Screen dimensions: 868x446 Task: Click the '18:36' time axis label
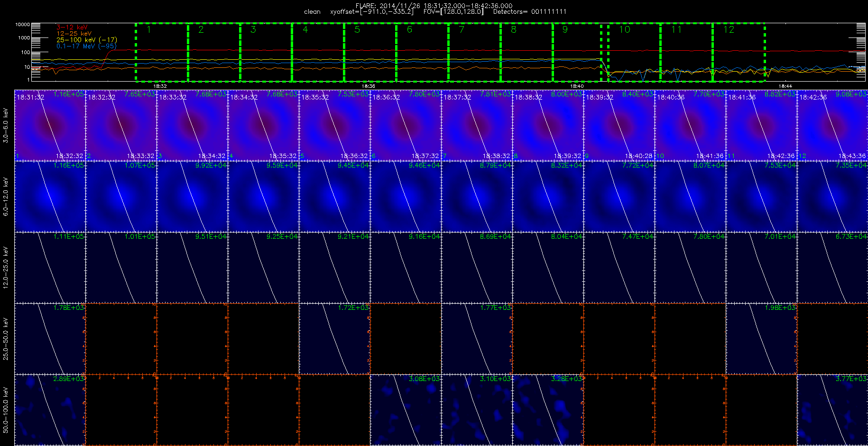click(x=369, y=86)
